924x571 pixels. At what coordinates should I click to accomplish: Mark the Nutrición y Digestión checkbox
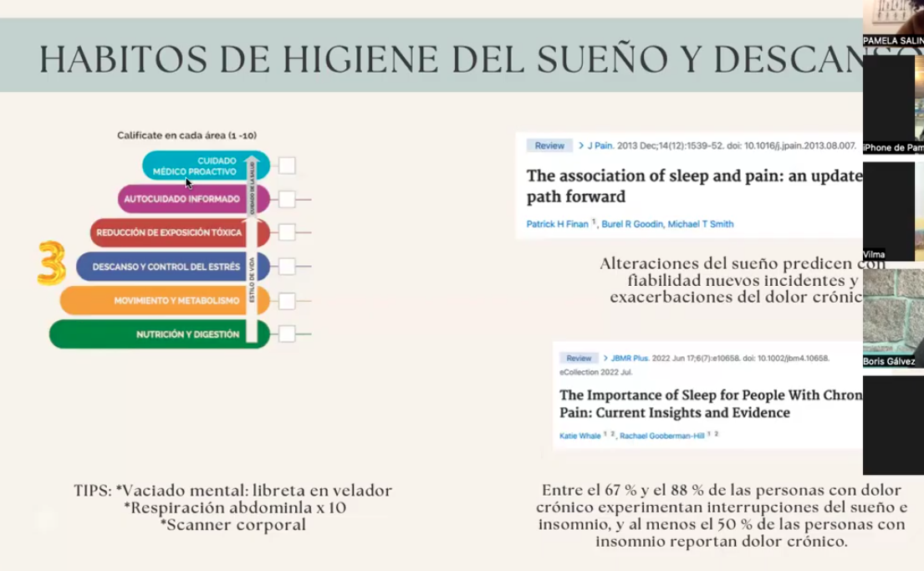pyautogui.click(x=287, y=334)
